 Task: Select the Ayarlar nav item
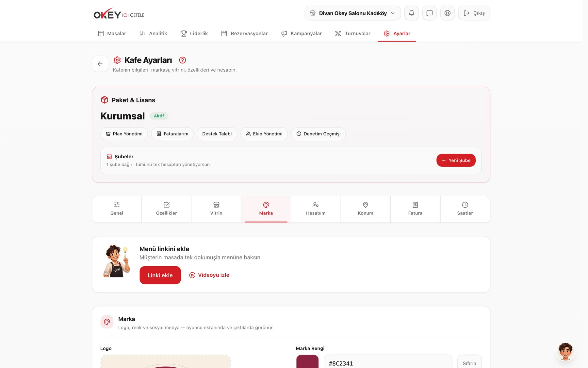point(397,33)
